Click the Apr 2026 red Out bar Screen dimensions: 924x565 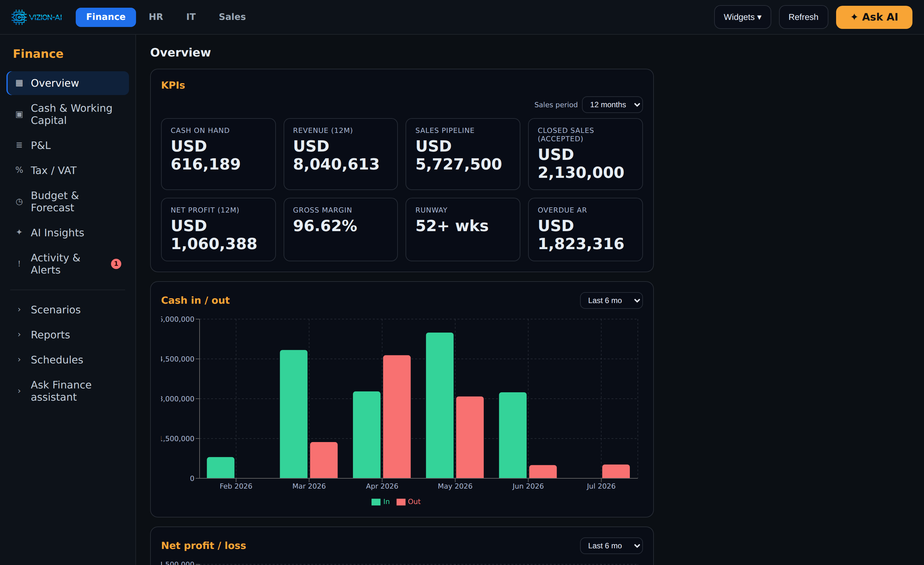397,416
